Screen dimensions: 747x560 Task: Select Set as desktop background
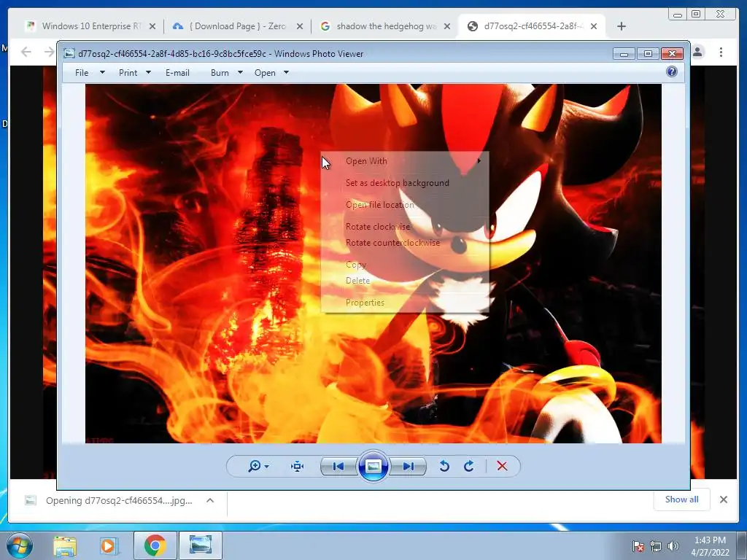tap(405, 183)
